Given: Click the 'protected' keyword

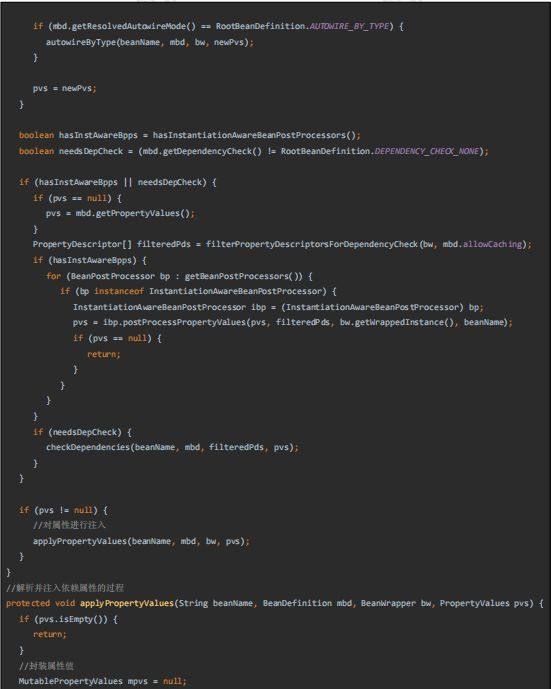Looking at the screenshot, I should click(x=28, y=603).
